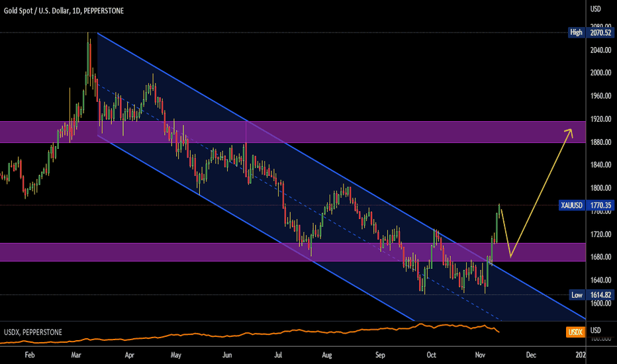Click the 1640.00 price axis label

(x=601, y=280)
